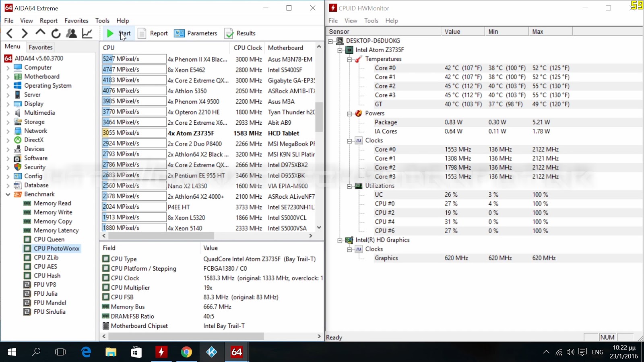Open File Explorer from taskbar

pos(111,352)
